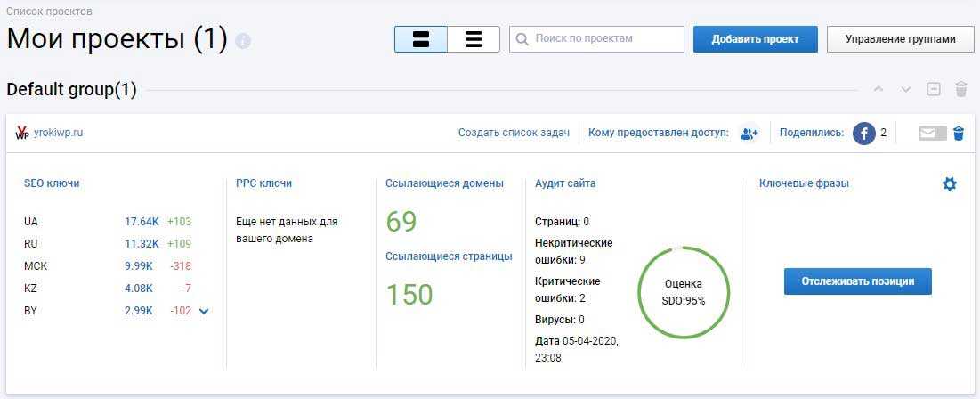Screen dimensions: 980x399
Task: Expand more SEO regions chevron near BY
Action: click(205, 311)
